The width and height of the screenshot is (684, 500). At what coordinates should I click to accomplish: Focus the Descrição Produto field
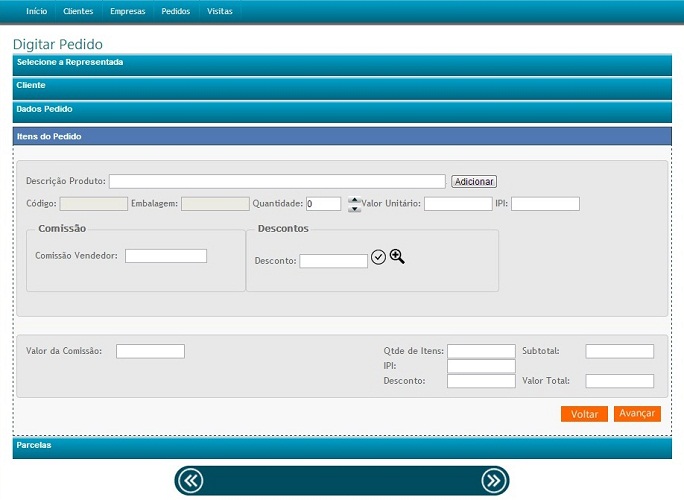point(277,182)
